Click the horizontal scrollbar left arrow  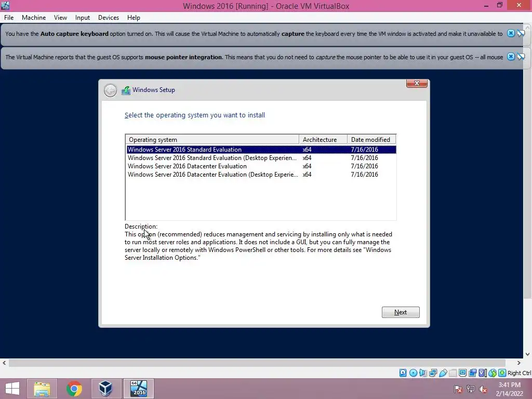point(4,363)
